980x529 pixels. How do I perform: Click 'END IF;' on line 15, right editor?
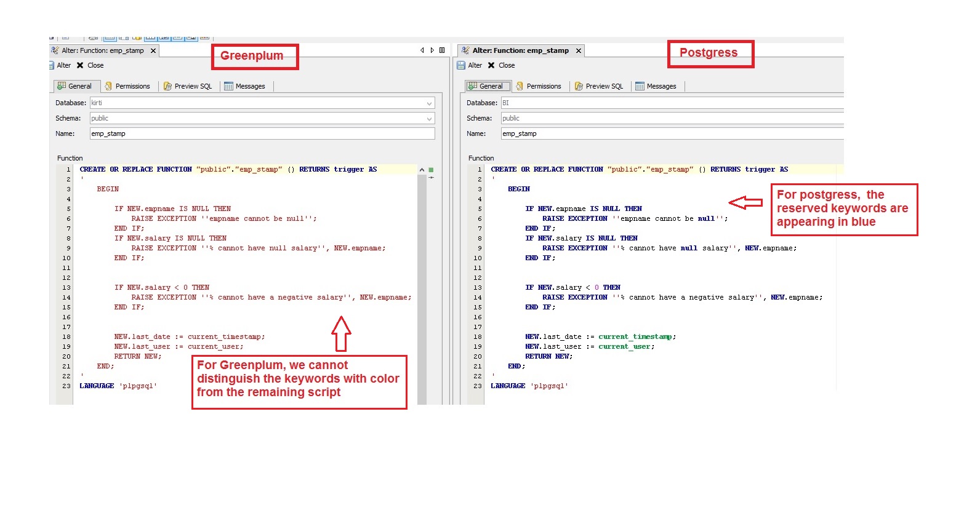(540, 307)
